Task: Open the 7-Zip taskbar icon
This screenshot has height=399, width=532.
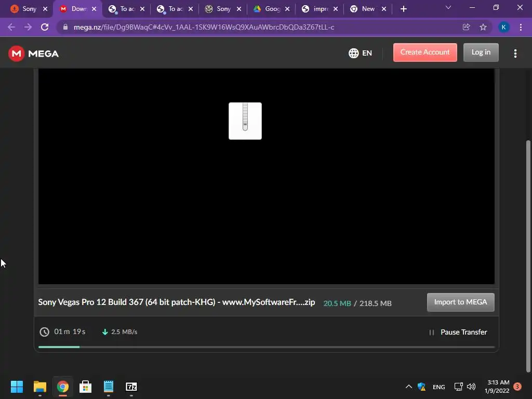Action: (x=131, y=387)
